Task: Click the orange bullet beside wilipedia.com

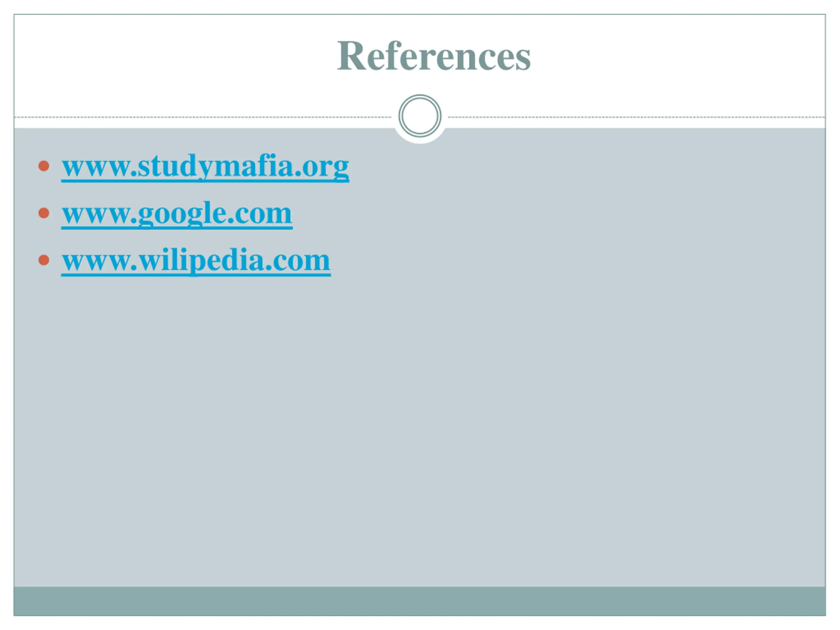Action: coord(44,260)
